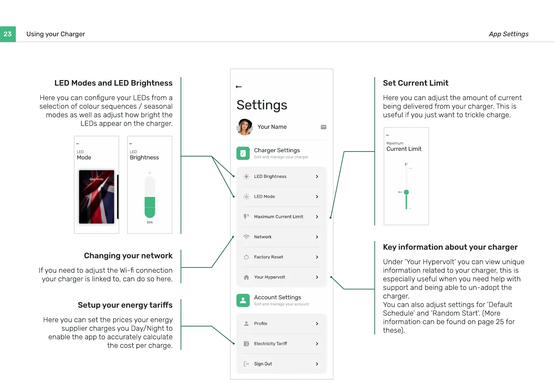This screenshot has height=392, width=555.
Task: Click the back arrow above Settings
Action: click(239, 87)
